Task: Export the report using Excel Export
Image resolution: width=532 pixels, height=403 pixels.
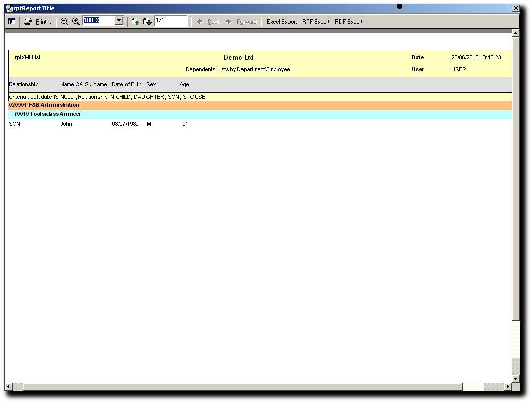Action: pyautogui.click(x=281, y=22)
